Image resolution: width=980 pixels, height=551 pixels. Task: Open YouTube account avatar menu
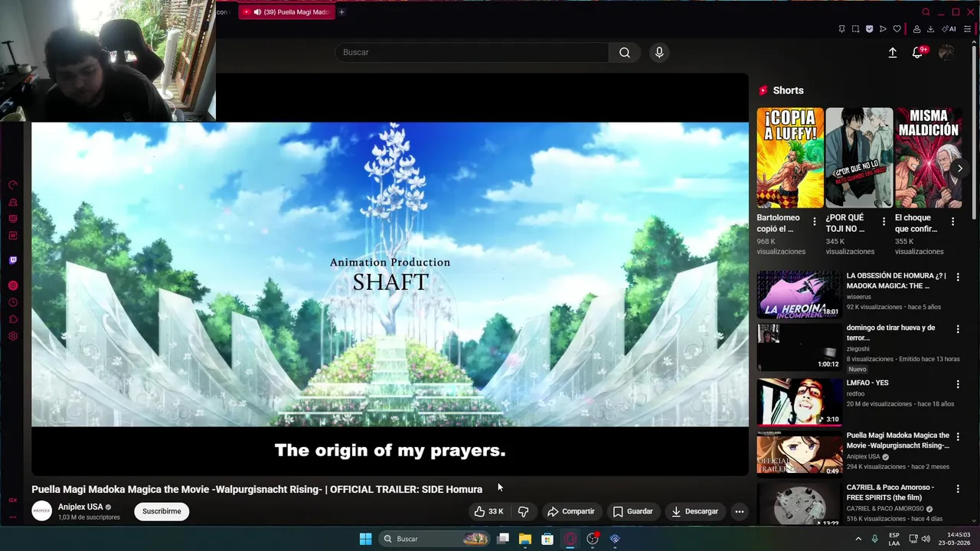946,52
